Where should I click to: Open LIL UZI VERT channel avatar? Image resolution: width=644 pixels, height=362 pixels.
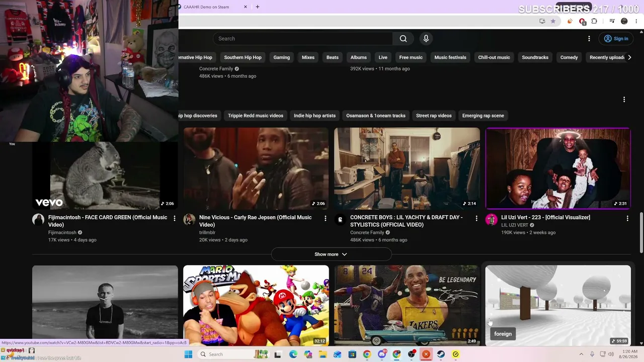tap(491, 220)
